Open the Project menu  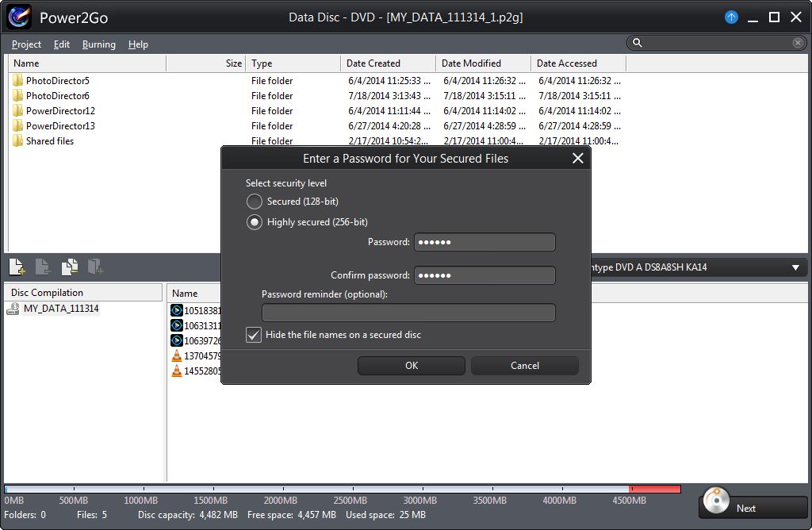pyautogui.click(x=25, y=44)
